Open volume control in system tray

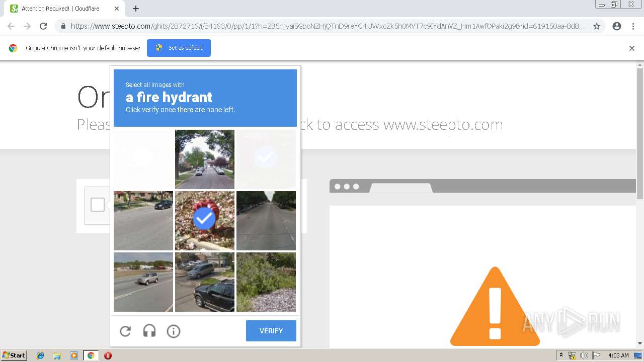tap(584, 355)
